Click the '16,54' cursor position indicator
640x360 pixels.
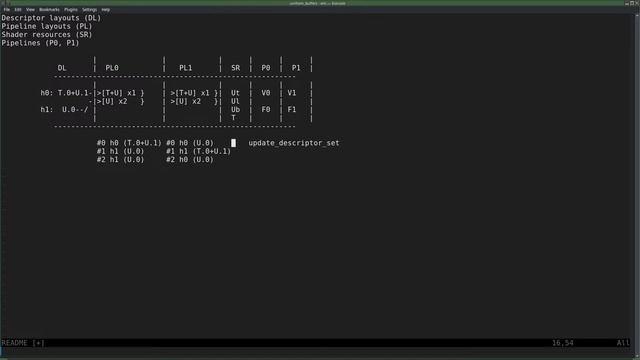pyautogui.click(x=562, y=343)
